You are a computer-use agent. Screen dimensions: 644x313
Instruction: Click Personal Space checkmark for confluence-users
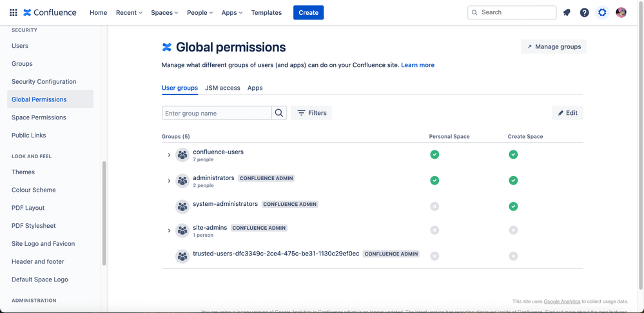[434, 155]
